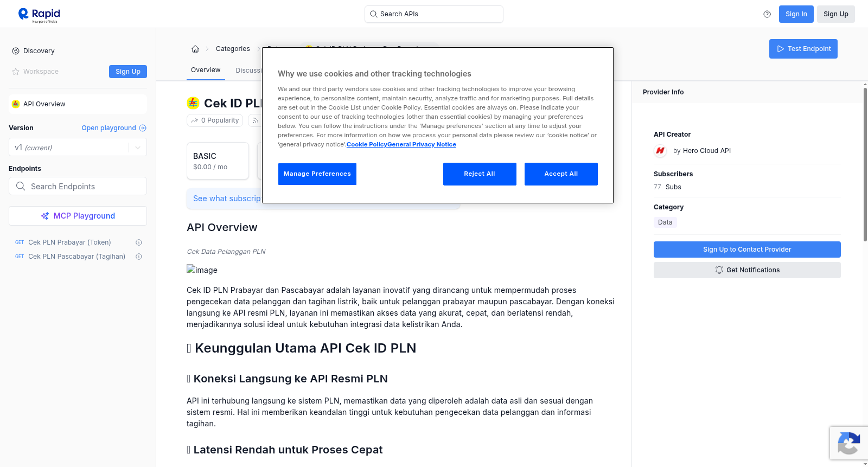
Task: Click Accept All cookies
Action: tap(561, 174)
